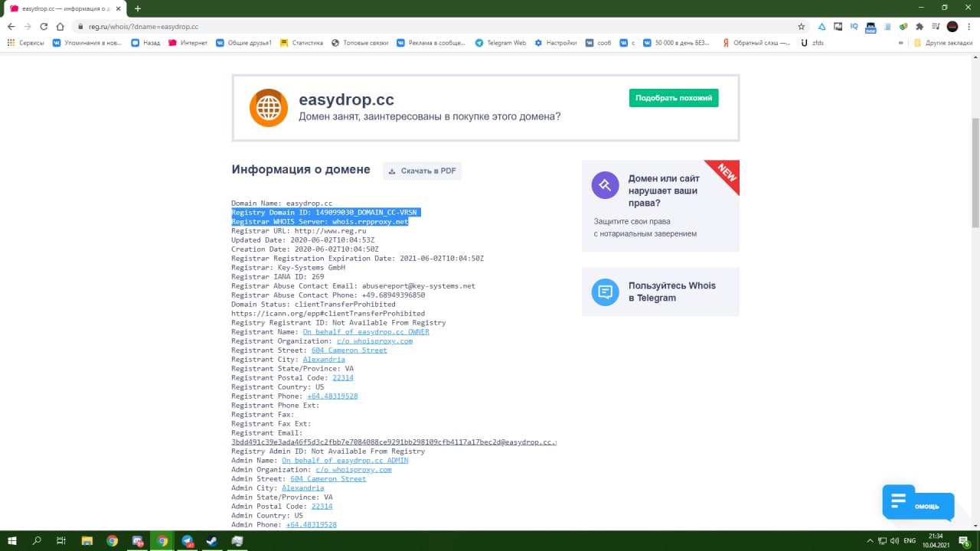Open Registrant Phone +64.48319528 link
Screen dimensions: 980x551
332,396
